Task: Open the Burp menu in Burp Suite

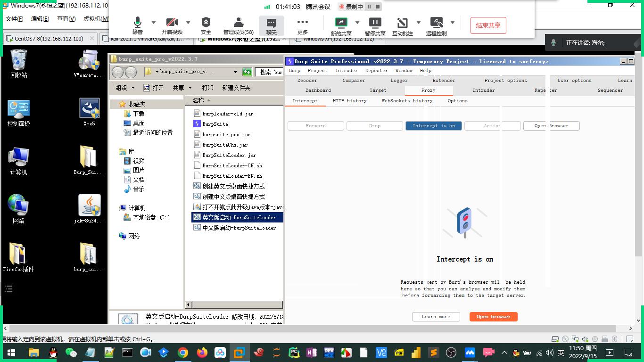Action: pyautogui.click(x=295, y=71)
